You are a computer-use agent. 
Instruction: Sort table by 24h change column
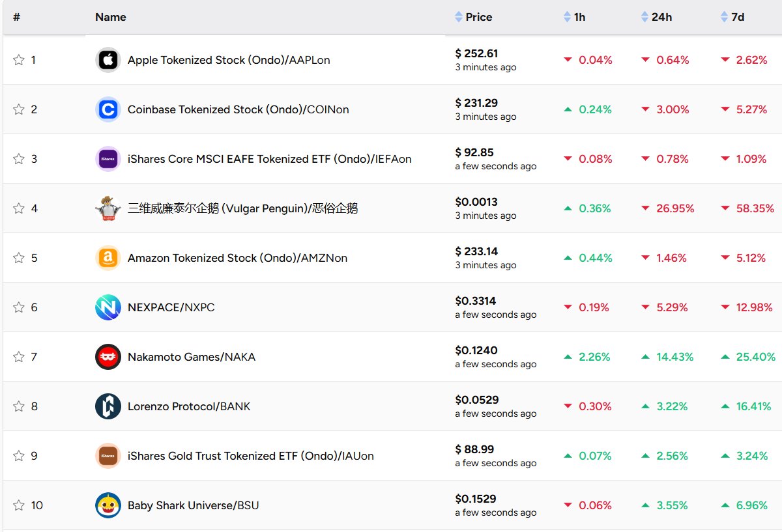pos(656,17)
